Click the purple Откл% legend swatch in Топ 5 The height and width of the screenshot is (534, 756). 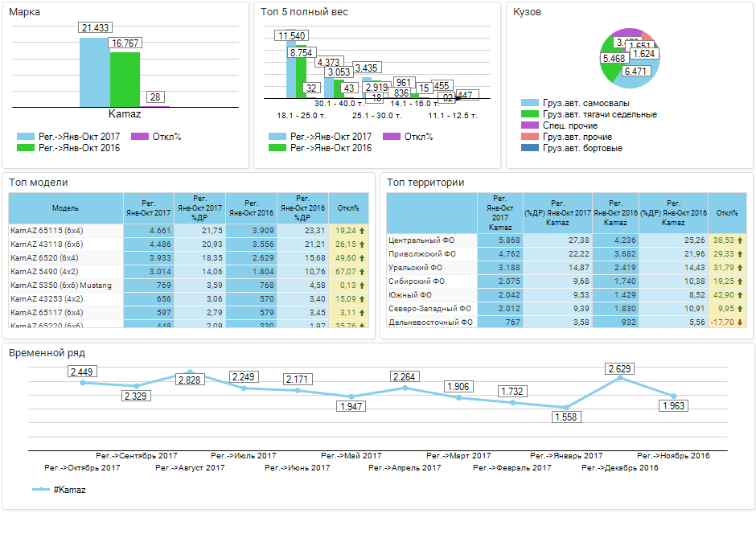tap(392, 137)
